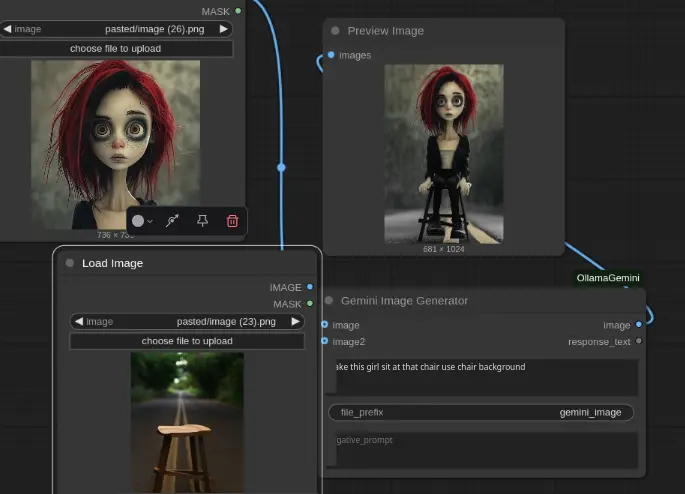Screen dimensions: 685x494
Task: Click the bypass node icon in selection toolbar
Action: click(x=172, y=221)
